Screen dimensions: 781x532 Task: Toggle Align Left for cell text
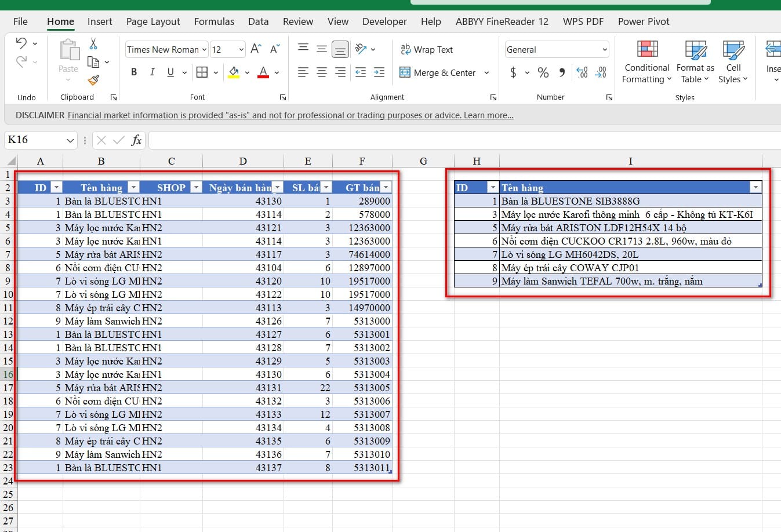[303, 72]
